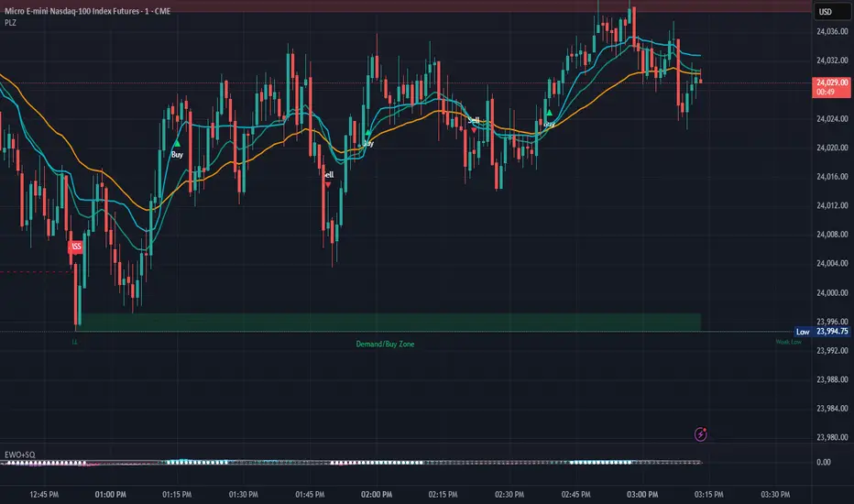Screen dimensions: 854x504
Task: Click the 01:00 PM time axis label
Action: click(110, 495)
